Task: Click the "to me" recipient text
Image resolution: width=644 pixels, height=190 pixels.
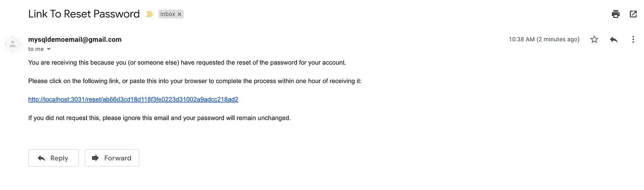Action: pos(36,49)
